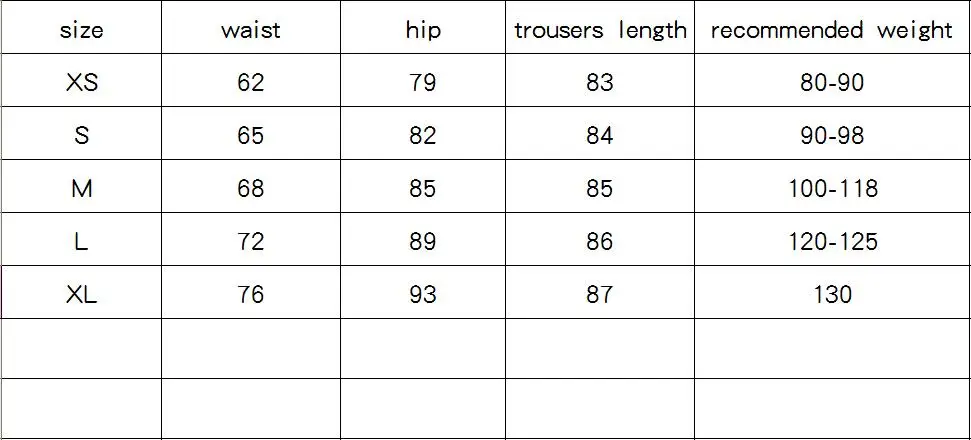This screenshot has height=440, width=971.
Task: Select the 'waist' header cell
Action: click(251, 27)
